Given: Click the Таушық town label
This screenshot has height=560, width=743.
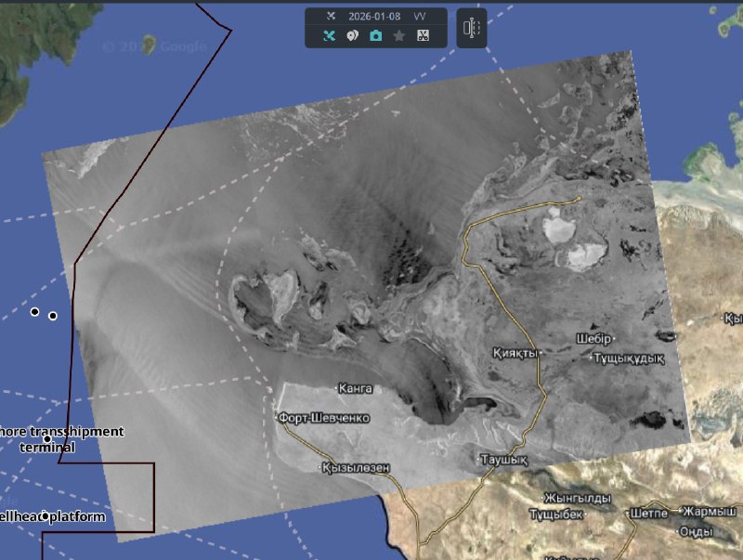Looking at the screenshot, I should pos(502,460).
